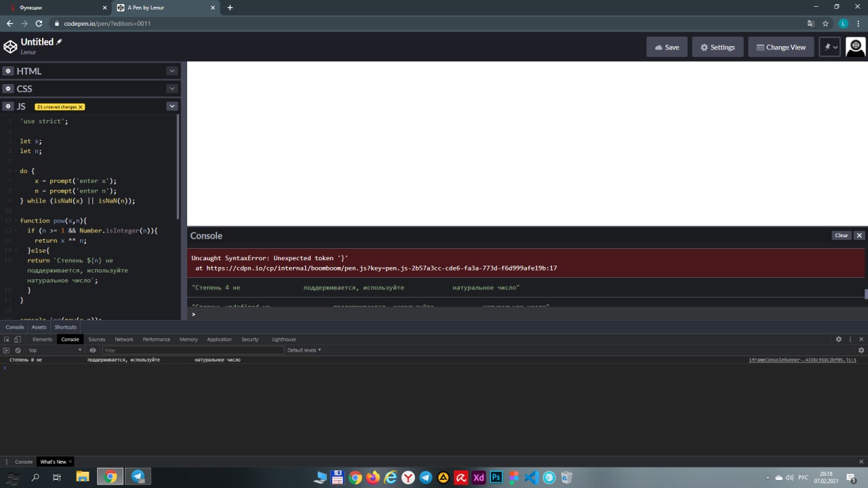The image size is (868, 488).
Task: Open pen Settings
Action: coord(717,47)
